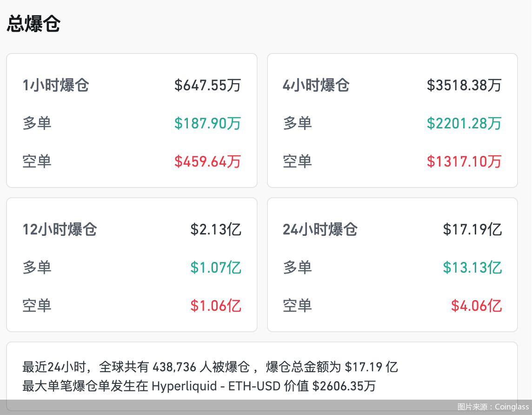Click the $13.13亿 green value

472,268
